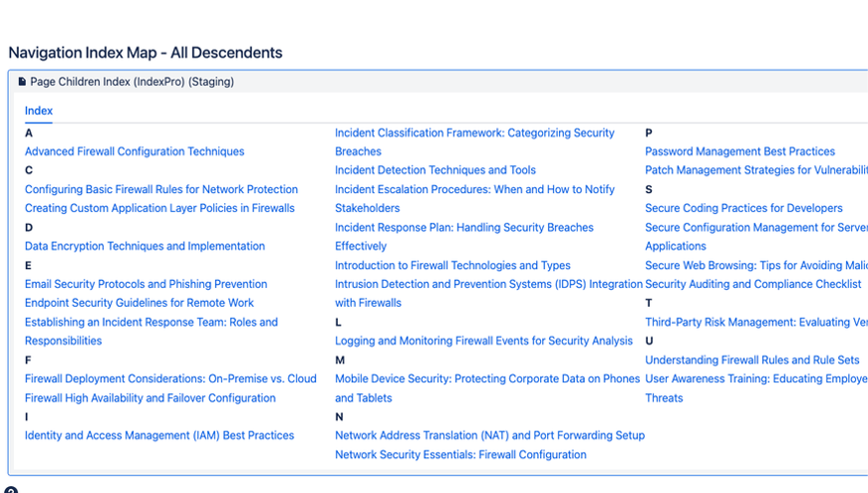The width and height of the screenshot is (868, 493).
Task: Visit Security Auditing and Compliance Checklist page
Action: [x=752, y=284]
